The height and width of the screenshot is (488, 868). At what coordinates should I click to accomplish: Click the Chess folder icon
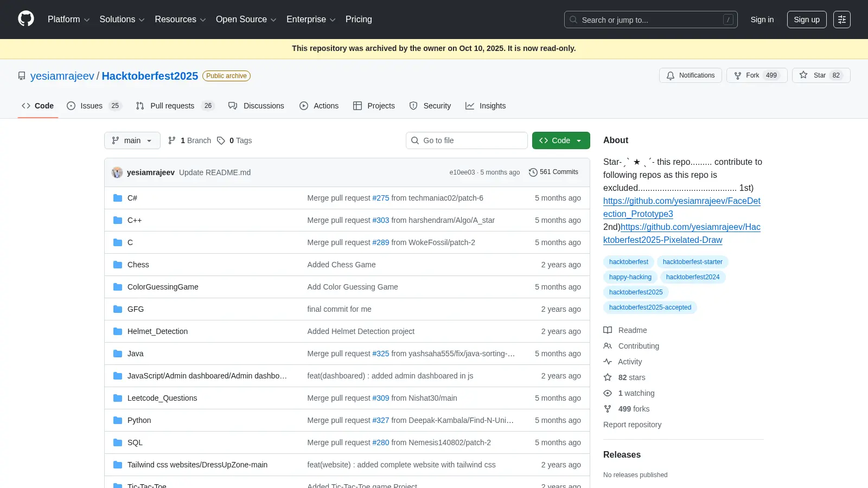pos(118,265)
